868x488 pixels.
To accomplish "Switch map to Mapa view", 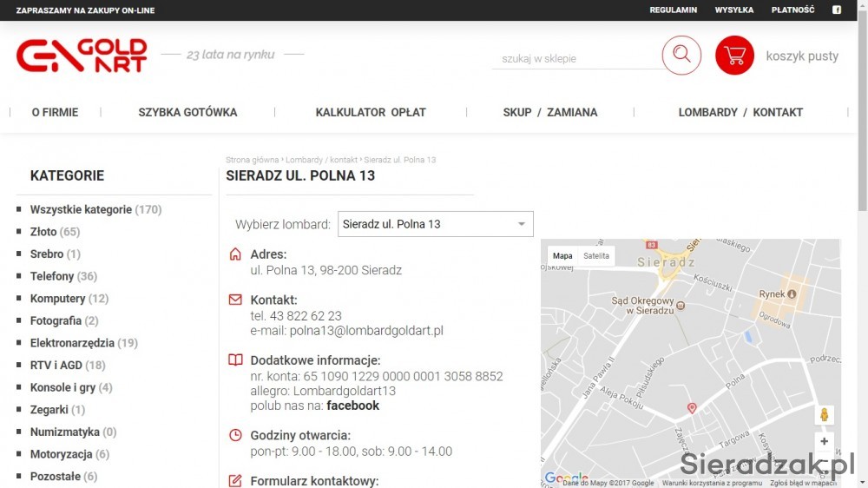I will click(x=562, y=256).
